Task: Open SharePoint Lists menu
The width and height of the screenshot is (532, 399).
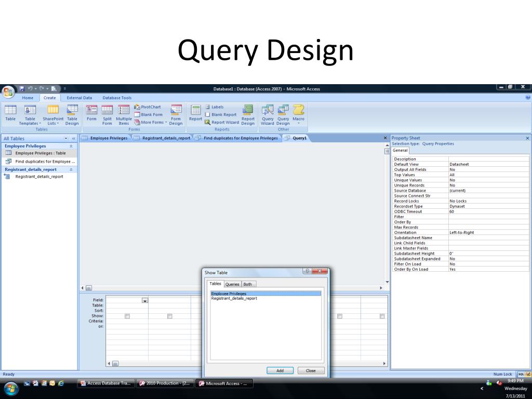Action: (53, 115)
